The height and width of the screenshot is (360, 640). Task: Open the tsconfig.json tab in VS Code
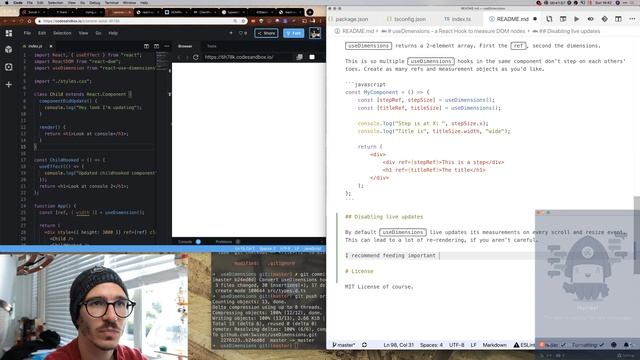pos(406,19)
